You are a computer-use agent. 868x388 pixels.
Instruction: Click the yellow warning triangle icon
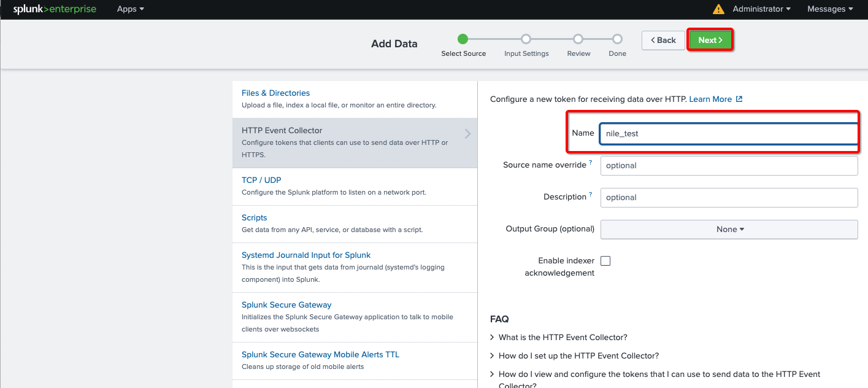tap(718, 9)
